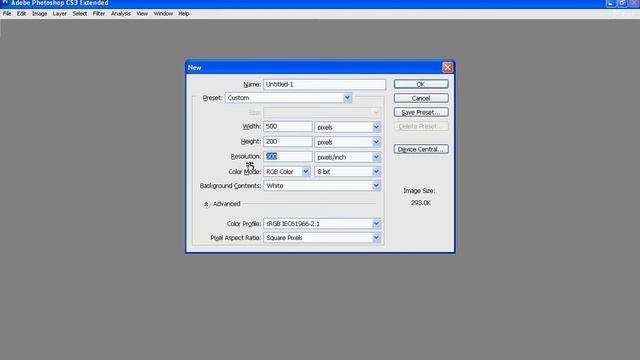Open the Image menu
The image size is (640, 360).
pos(40,13)
